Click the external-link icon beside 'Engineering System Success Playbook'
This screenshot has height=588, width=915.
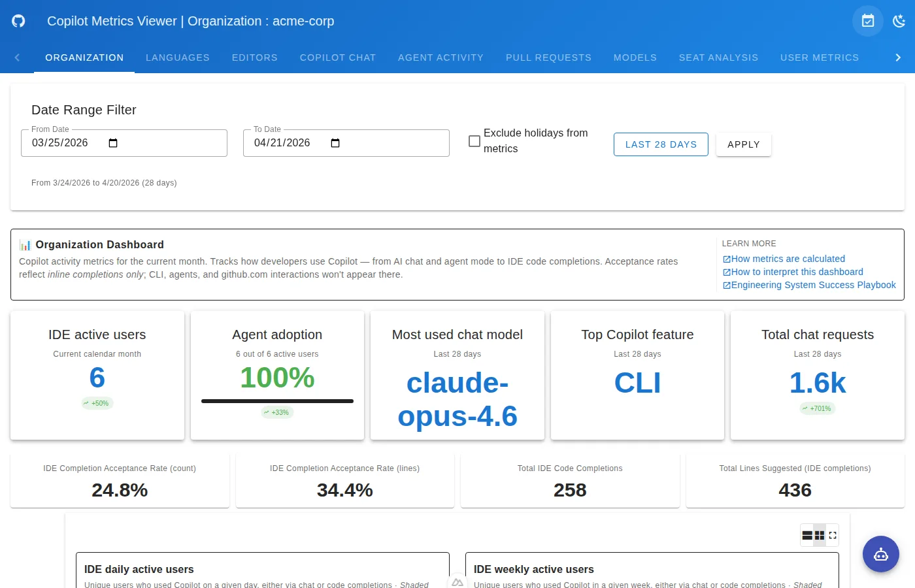tap(726, 286)
